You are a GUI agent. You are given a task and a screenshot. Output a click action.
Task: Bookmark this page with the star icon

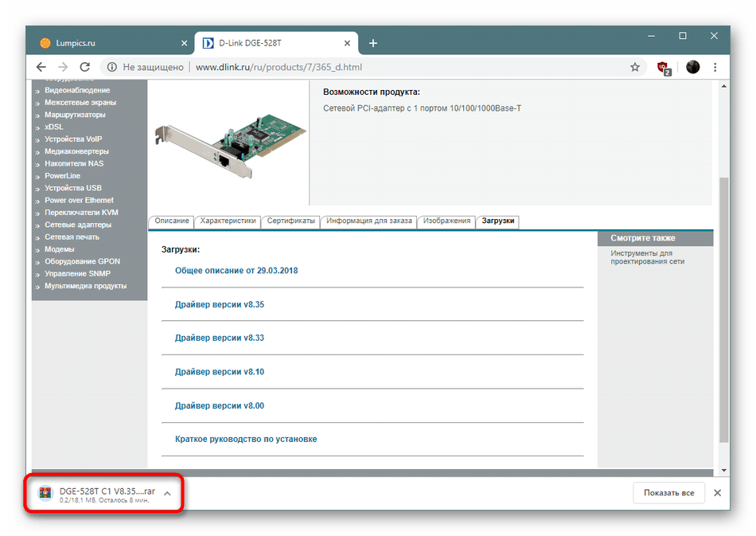point(635,67)
